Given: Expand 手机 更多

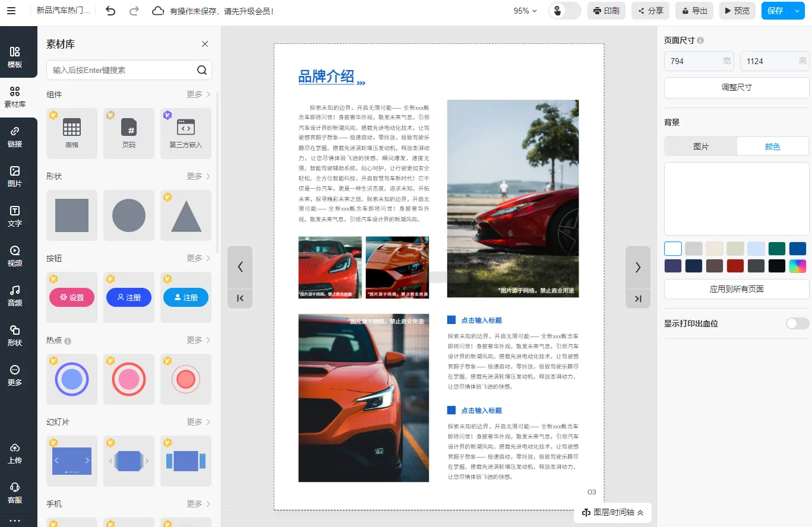Looking at the screenshot, I should tap(198, 504).
